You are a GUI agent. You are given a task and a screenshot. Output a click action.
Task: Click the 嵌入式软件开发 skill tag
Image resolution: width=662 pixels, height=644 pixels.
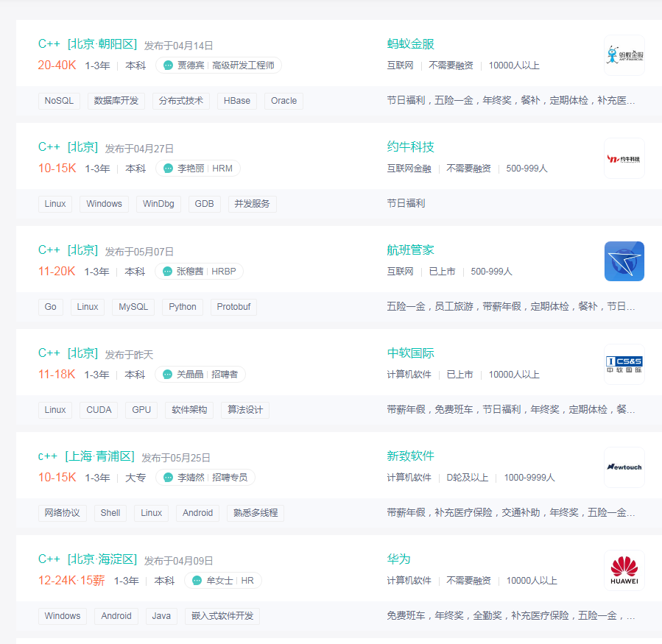(222, 616)
